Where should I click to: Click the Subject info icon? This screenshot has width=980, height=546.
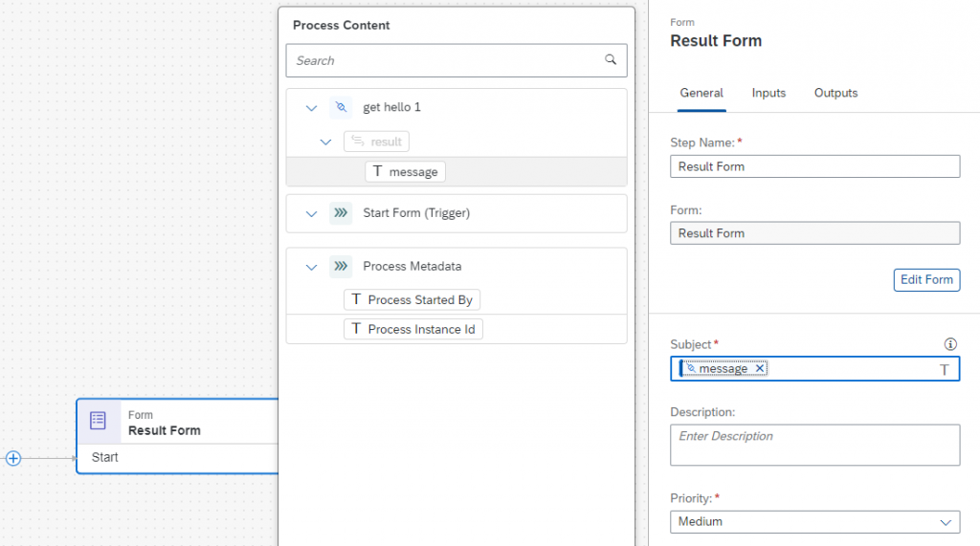[x=950, y=344]
